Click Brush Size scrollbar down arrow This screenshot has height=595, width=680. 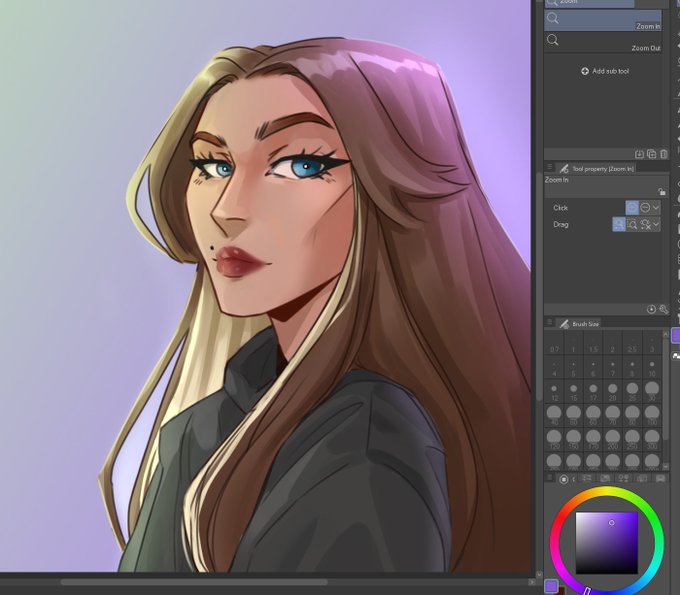(x=666, y=467)
